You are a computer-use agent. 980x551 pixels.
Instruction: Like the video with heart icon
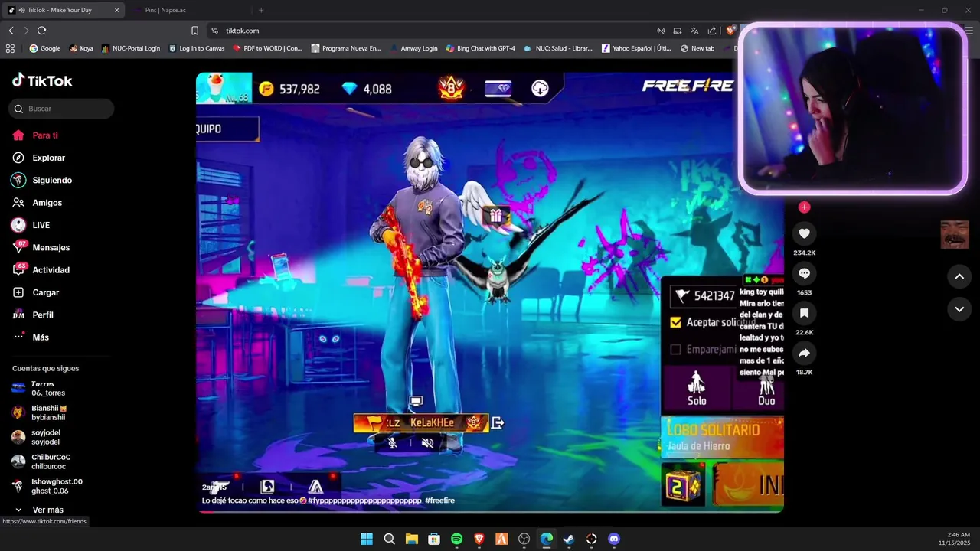[x=804, y=233]
